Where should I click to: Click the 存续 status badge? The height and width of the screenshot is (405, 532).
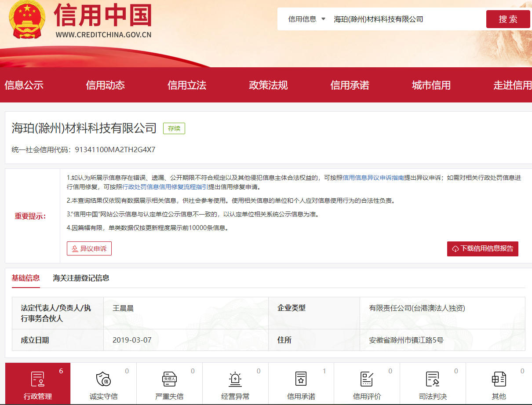174,128
